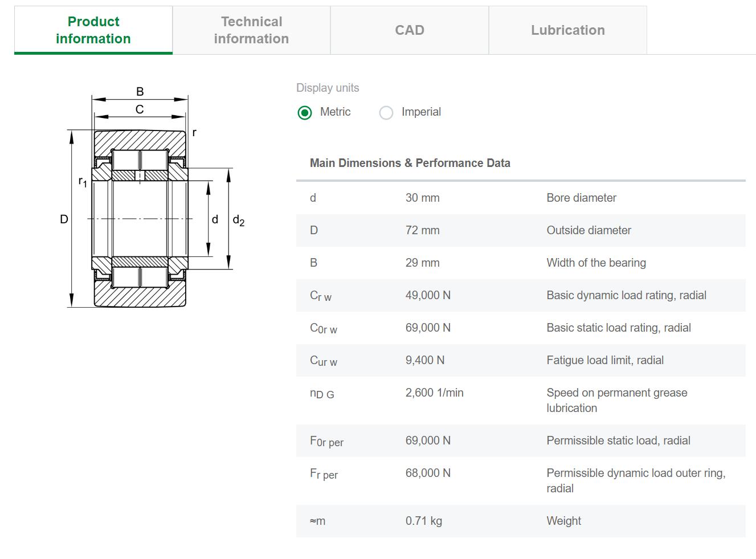
Task: Click the 'Weight' description
Action: (x=564, y=521)
